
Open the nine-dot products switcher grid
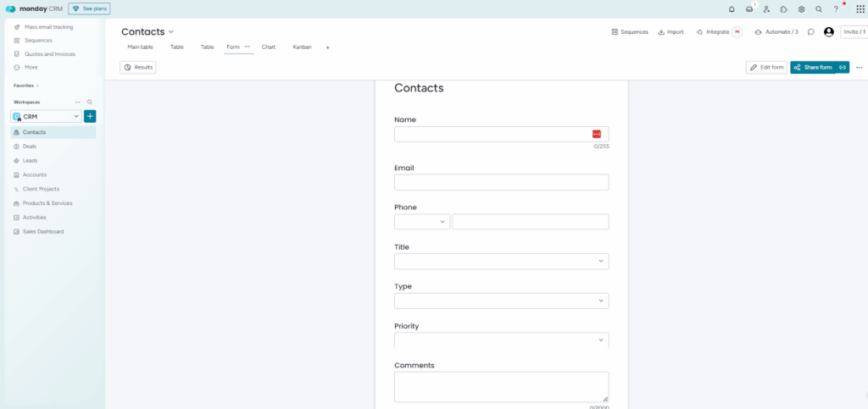pos(860,9)
